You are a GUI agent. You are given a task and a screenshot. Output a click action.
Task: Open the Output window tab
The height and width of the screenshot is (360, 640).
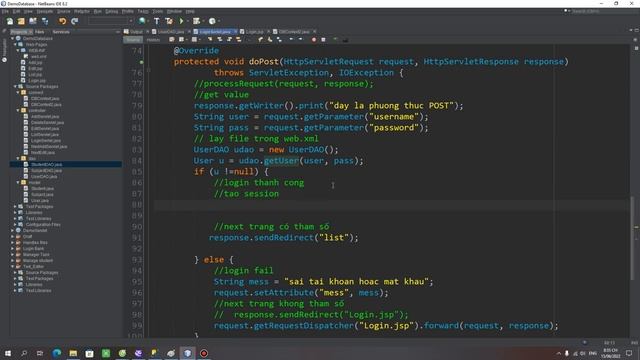[x=133, y=31]
